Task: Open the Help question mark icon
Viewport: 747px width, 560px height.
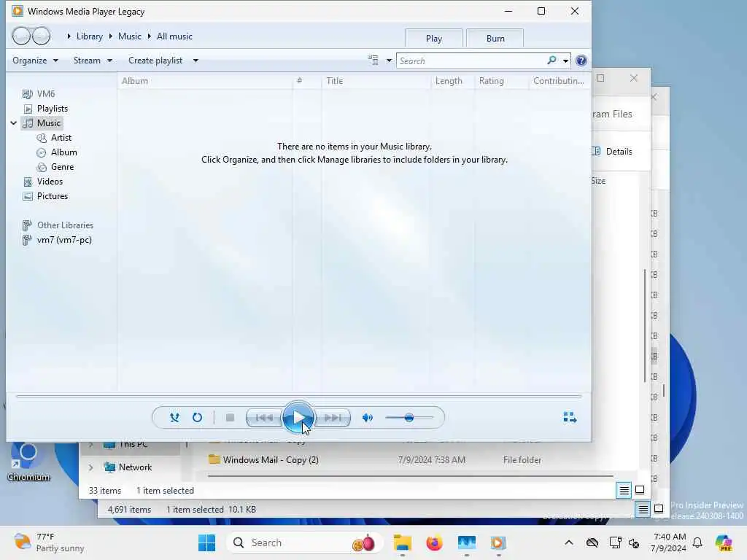Action: [581, 61]
